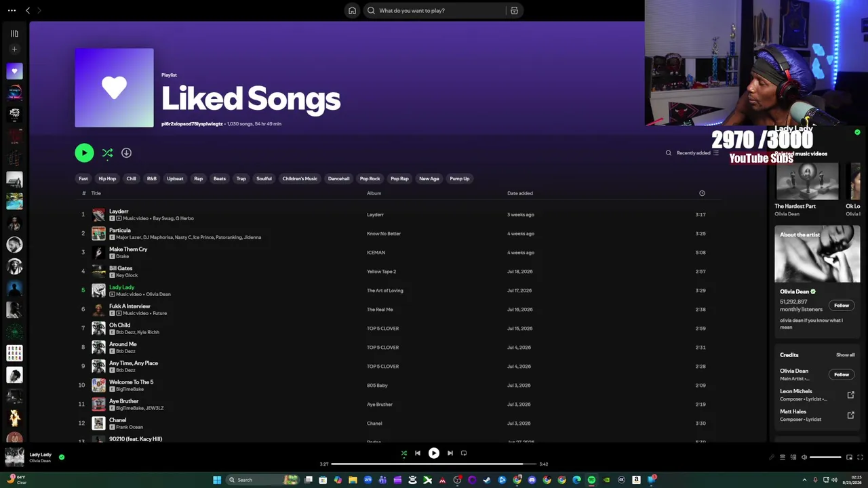Select the Children's Music filter chip
The image size is (868, 488).
click(300, 178)
